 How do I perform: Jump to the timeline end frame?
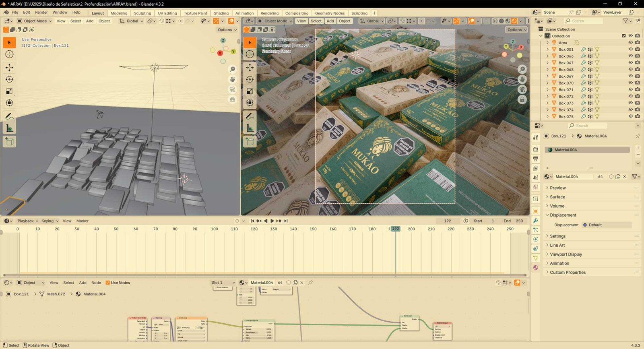click(x=286, y=221)
